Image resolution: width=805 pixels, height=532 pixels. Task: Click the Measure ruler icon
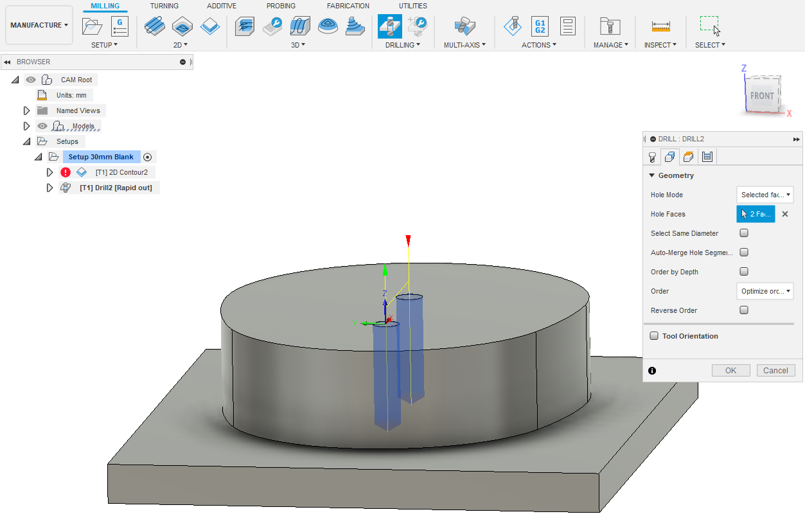click(660, 26)
